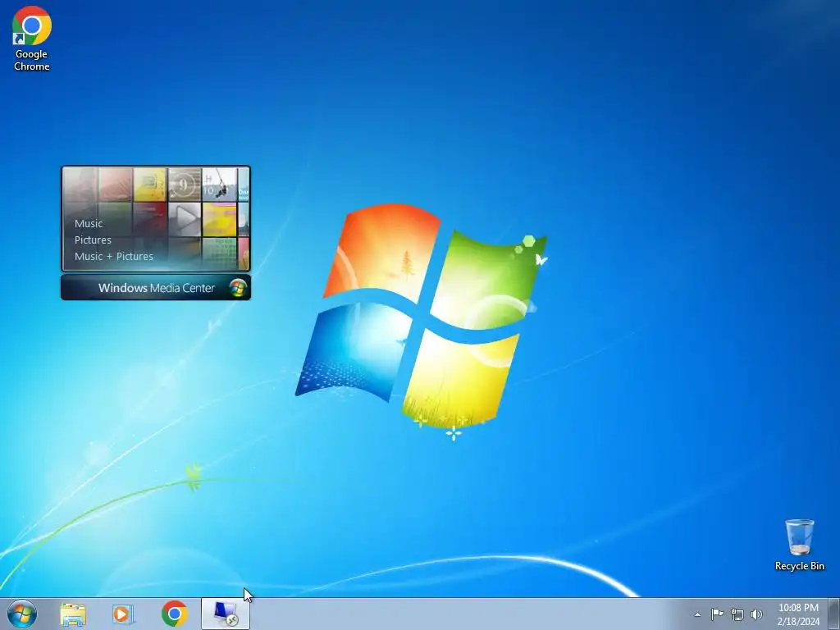The image size is (840, 630).
Task: Click the play arrow tile in the gadget
Action: tap(185, 218)
